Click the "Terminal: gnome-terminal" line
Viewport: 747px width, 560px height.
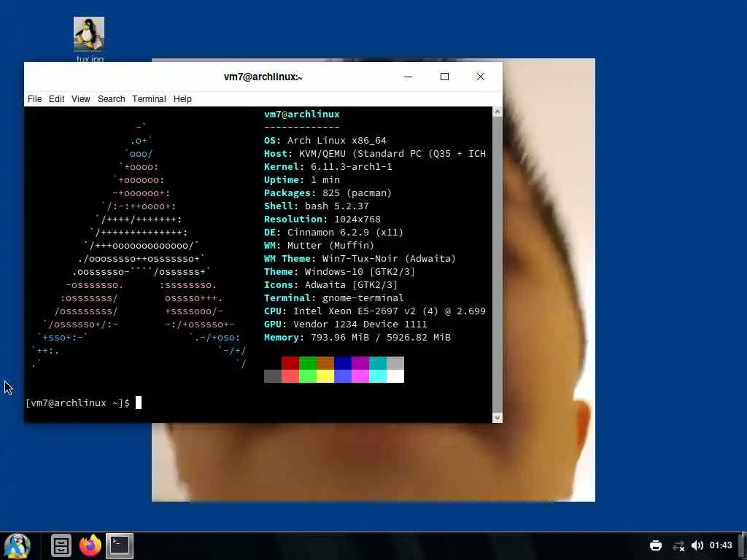pyautogui.click(x=333, y=297)
